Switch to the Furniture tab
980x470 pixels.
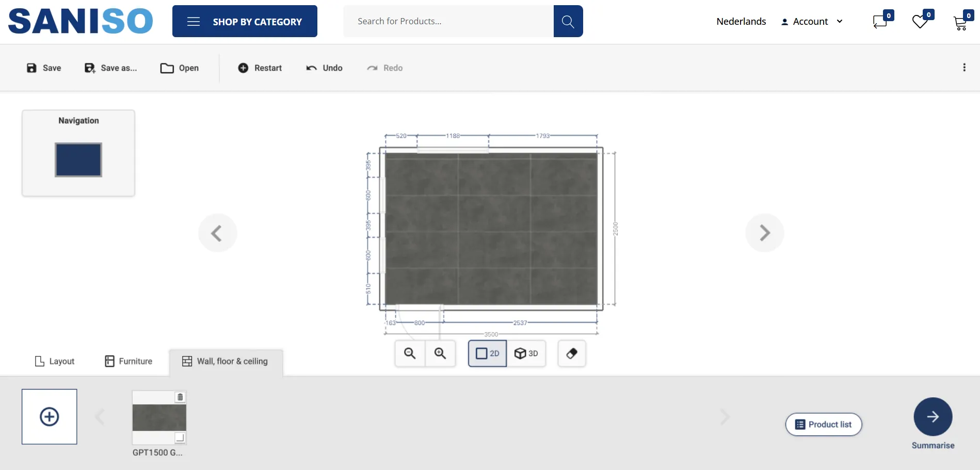[x=128, y=361]
